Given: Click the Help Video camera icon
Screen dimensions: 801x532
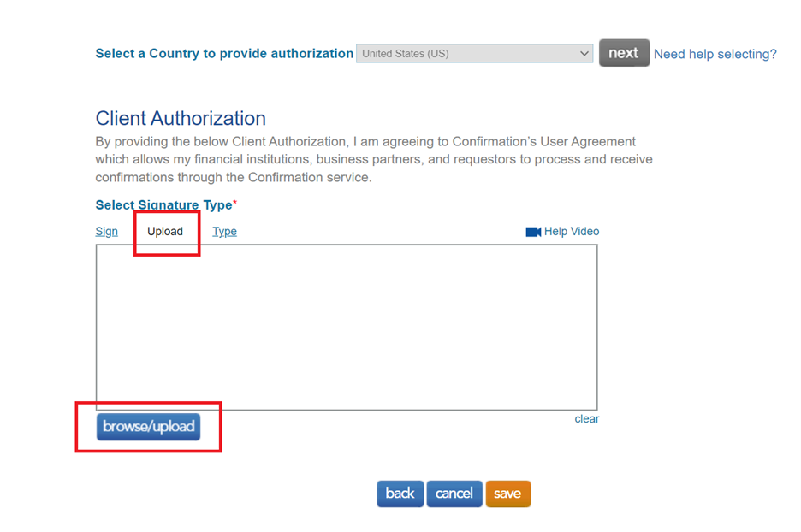Looking at the screenshot, I should pos(532,231).
